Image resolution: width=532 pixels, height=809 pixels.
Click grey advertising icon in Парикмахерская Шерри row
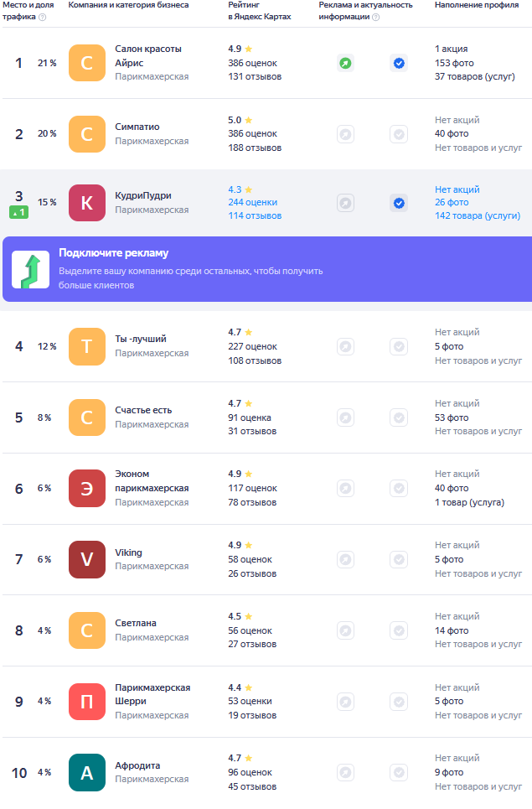(345, 702)
